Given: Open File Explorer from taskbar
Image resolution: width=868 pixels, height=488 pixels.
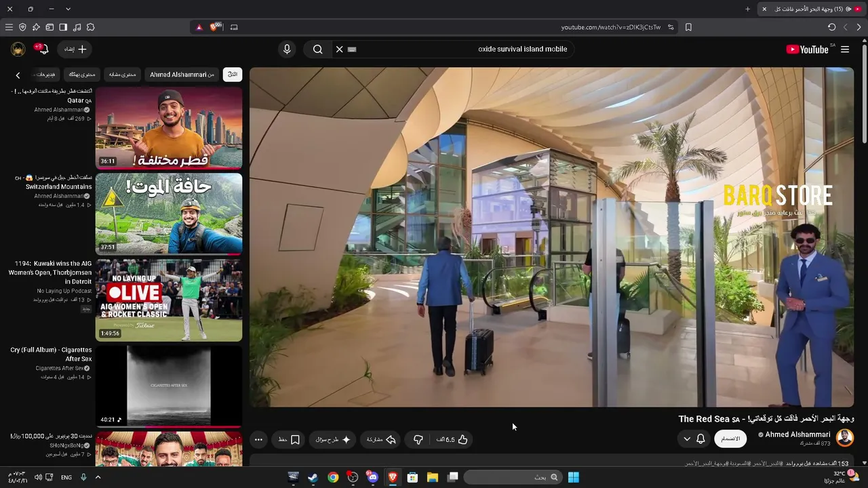Looking at the screenshot, I should pos(433,477).
